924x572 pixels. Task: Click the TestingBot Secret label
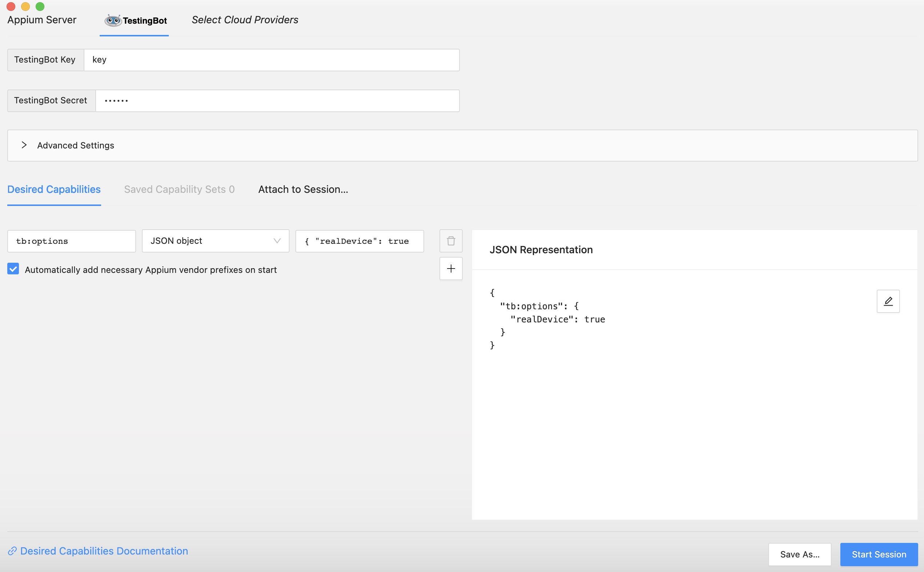click(51, 101)
